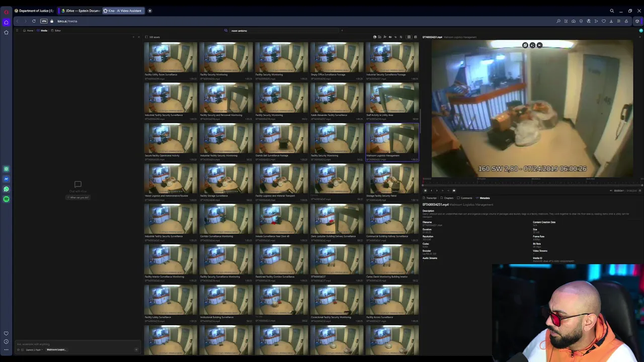Open the Home section in Kino nav

coord(29,31)
